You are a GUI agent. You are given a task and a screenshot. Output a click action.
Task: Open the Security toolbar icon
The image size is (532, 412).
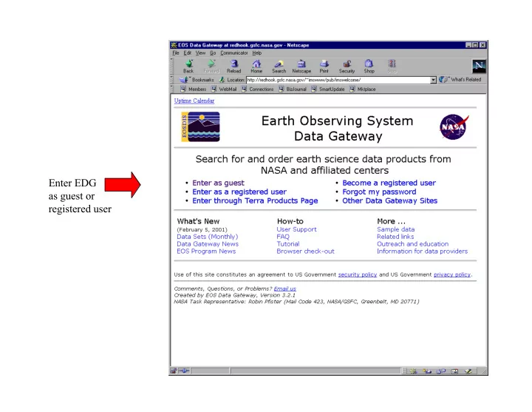[x=347, y=66]
